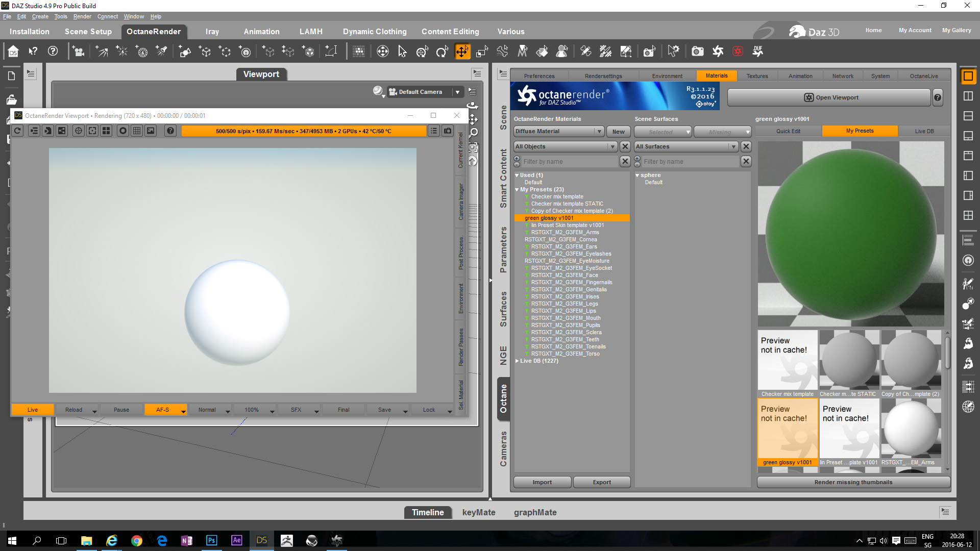The image size is (980, 551).
Task: Open the Default Camera dropdown
Action: (x=457, y=92)
